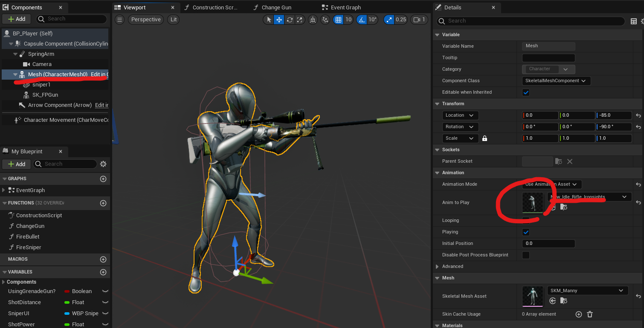Toggle the Scale lock ratio icon
Screen dimensions: 644x328
[x=484, y=138]
